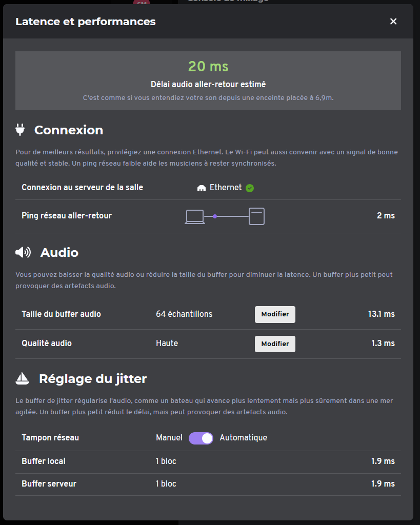
Task: Click the 'Automatique' toggle label
Action: [244, 438]
